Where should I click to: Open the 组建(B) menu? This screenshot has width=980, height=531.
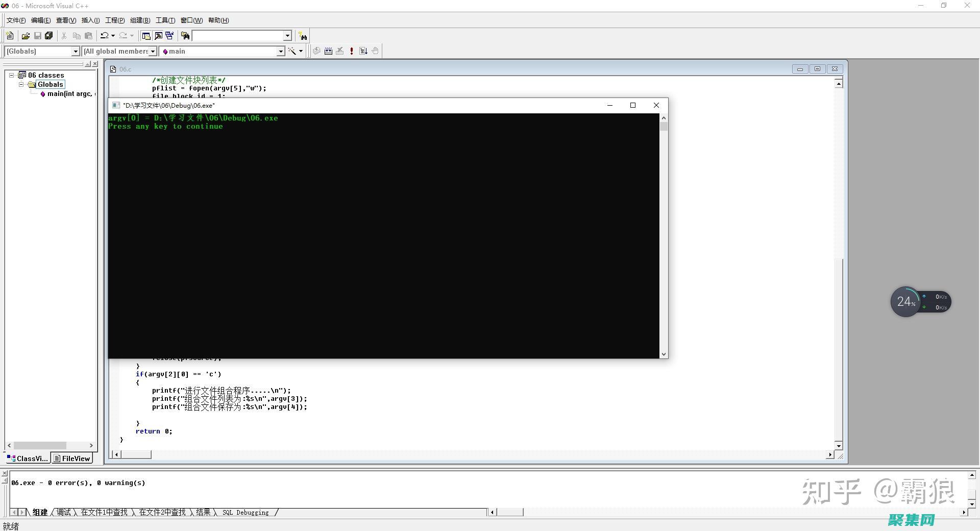[x=140, y=20]
